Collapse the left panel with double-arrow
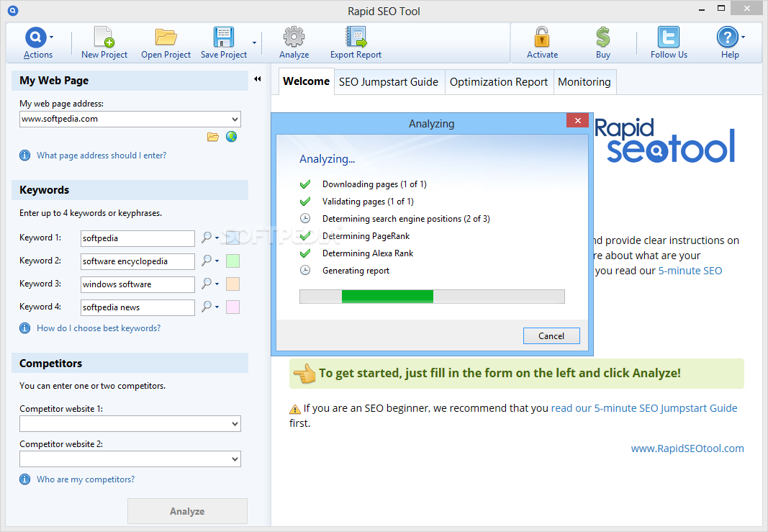Viewport: 768px width, 532px height. click(x=258, y=79)
